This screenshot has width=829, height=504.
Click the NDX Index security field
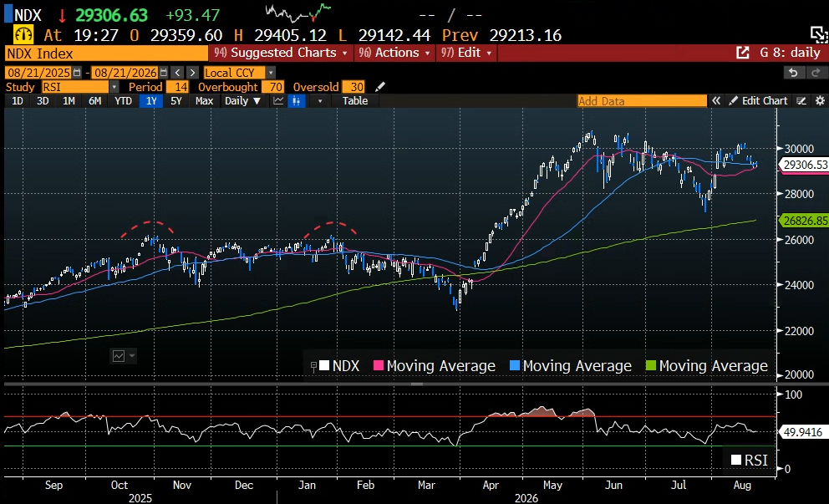[106, 53]
